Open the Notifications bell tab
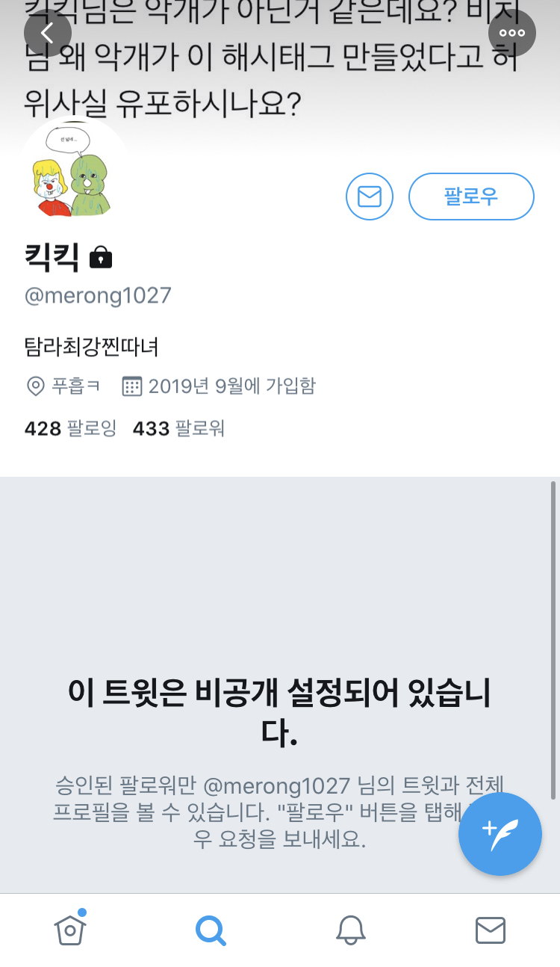The height and width of the screenshot is (967, 560). click(x=350, y=930)
